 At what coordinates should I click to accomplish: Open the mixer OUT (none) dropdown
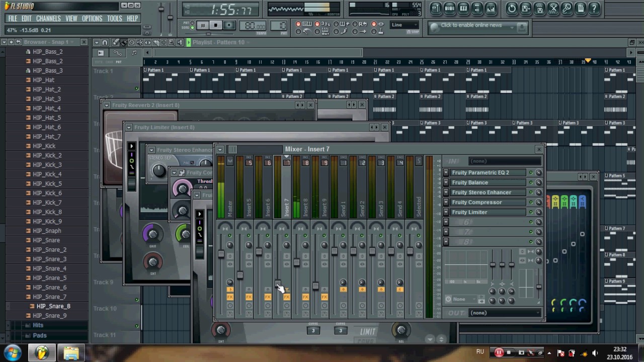coord(506,313)
